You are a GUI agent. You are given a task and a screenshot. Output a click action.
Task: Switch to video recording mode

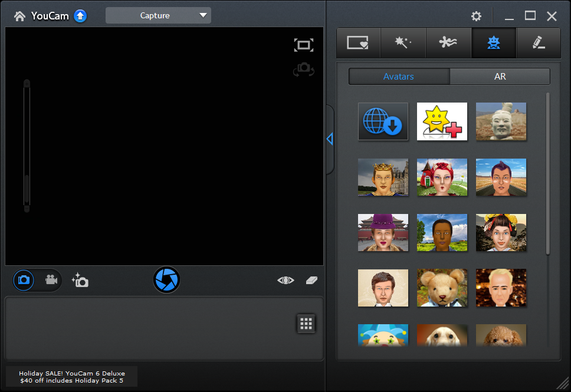tap(51, 280)
